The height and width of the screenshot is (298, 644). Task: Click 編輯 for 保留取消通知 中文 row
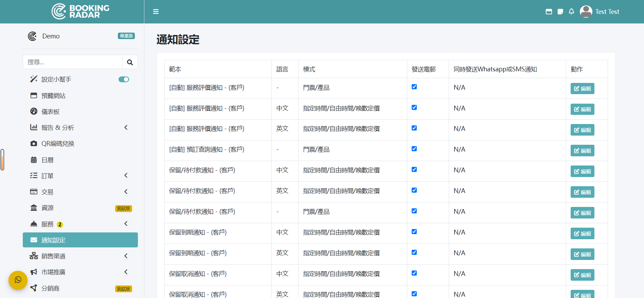[582, 275]
